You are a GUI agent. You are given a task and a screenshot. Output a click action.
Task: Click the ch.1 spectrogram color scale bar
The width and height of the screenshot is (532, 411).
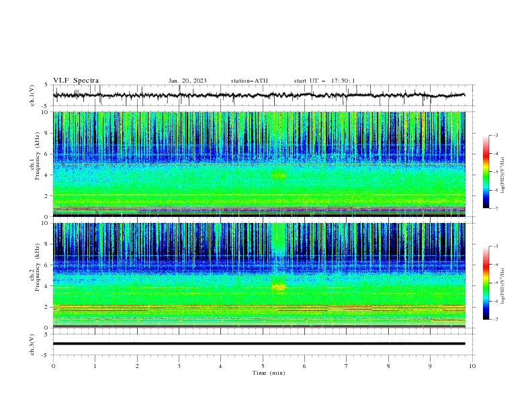coord(486,172)
